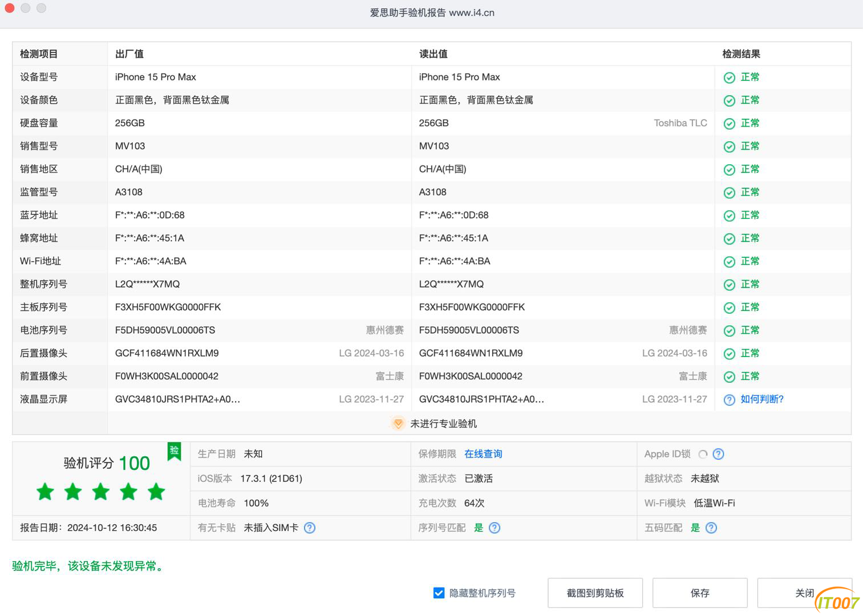Select factory board serial F3XH5F00WKG0000FFK
Image resolution: width=863 pixels, height=616 pixels.
[168, 307]
